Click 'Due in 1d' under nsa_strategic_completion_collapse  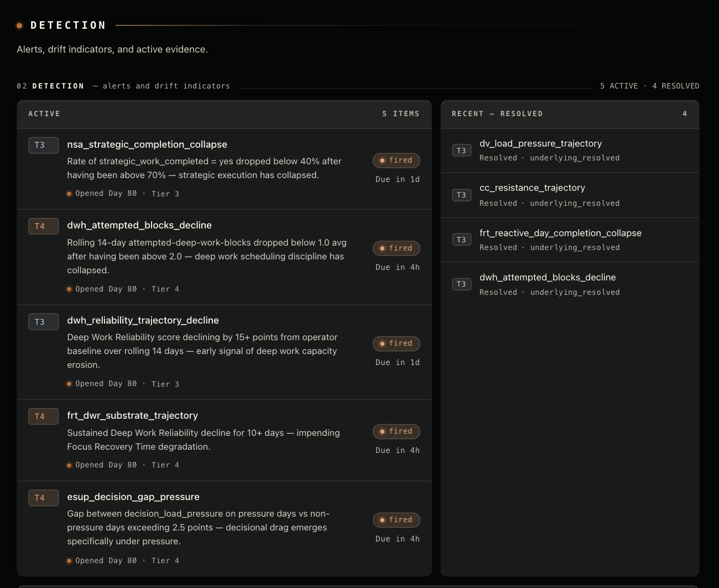tap(398, 180)
